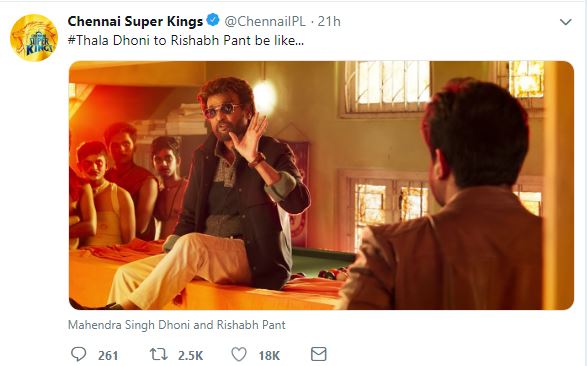Click the blue verified badge
The width and height of the screenshot is (587, 366).
point(213,20)
